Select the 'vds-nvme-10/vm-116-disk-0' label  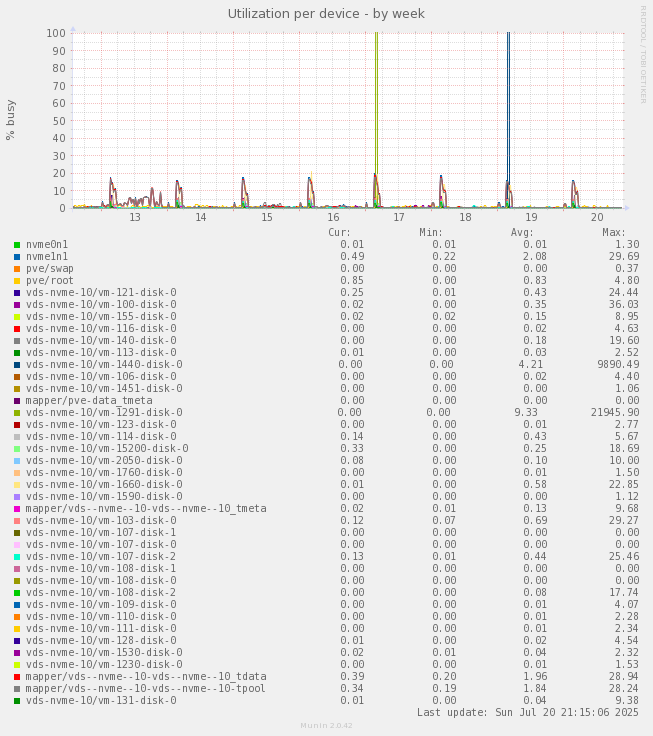pos(101,329)
